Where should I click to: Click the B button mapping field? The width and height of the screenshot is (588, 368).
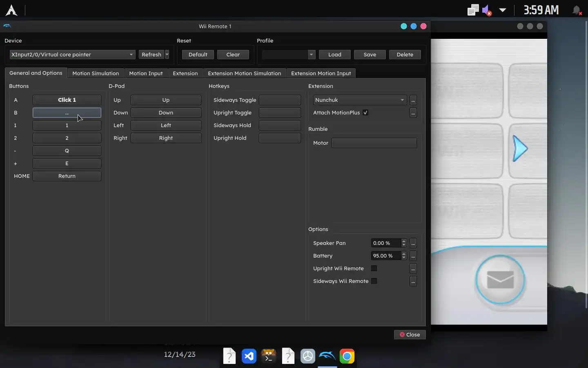pos(67,112)
